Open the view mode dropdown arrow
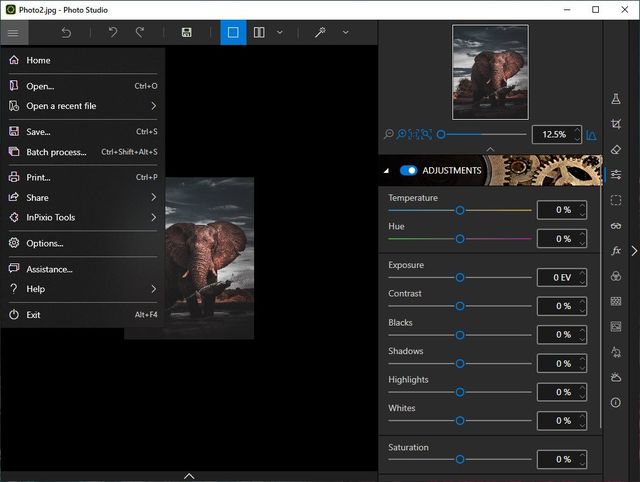 pyautogui.click(x=280, y=32)
